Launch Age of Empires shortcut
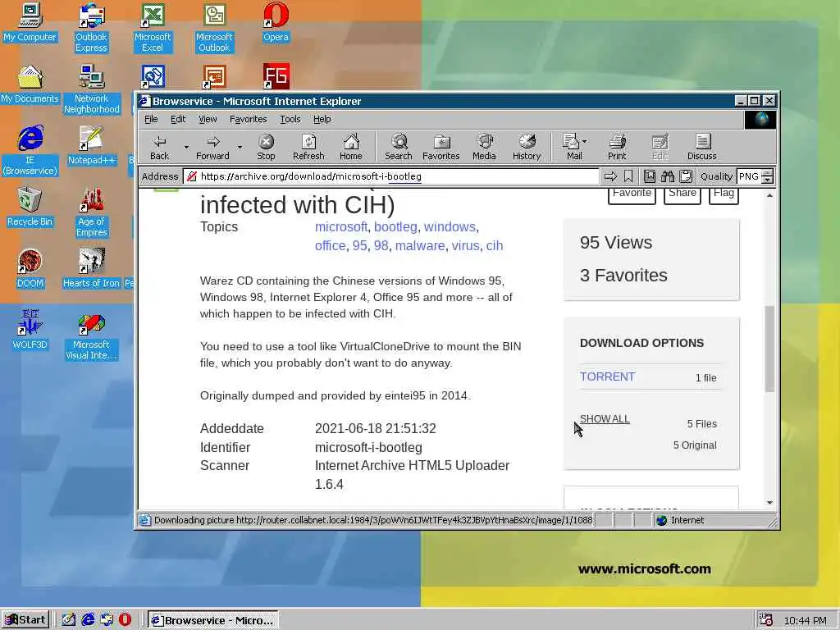The image size is (840, 630). coord(91,212)
